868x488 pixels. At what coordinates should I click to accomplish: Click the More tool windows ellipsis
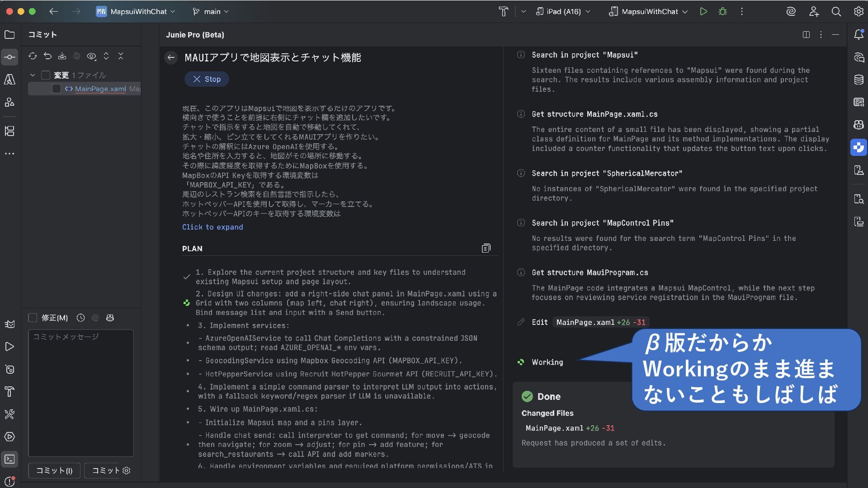tap(9, 154)
